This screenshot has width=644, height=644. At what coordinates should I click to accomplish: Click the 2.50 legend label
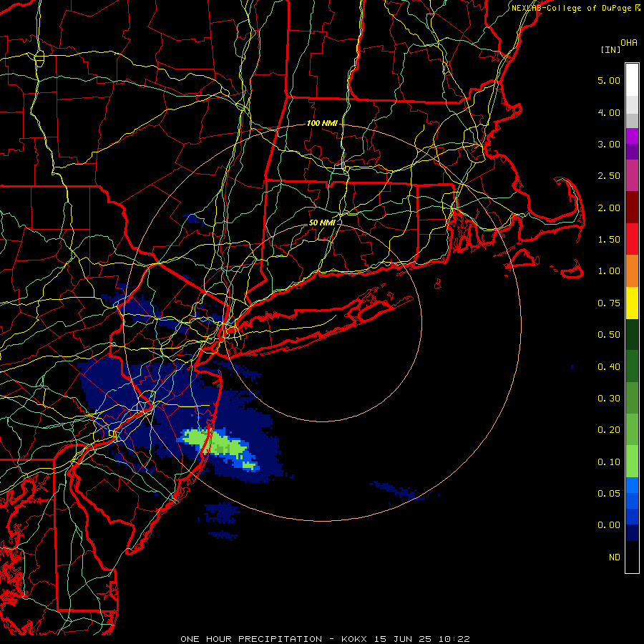click(x=609, y=176)
